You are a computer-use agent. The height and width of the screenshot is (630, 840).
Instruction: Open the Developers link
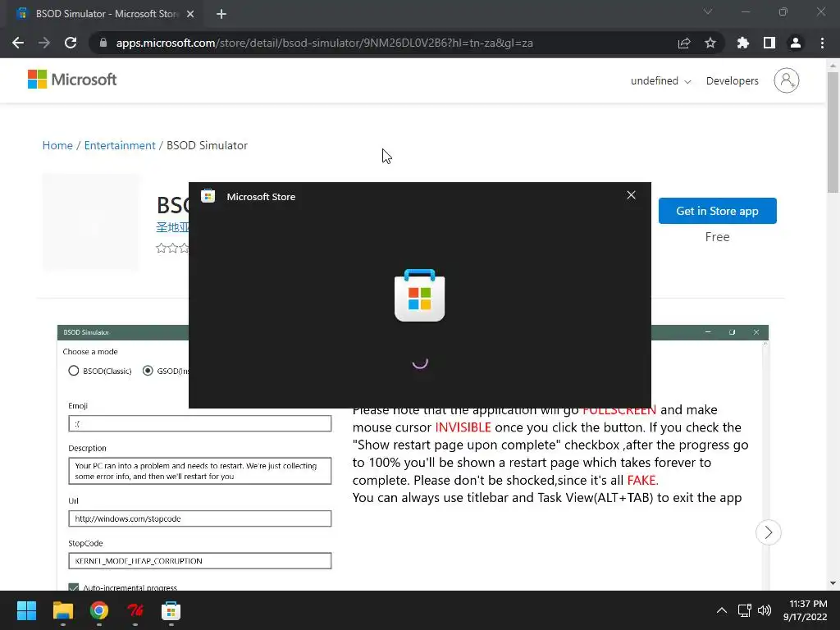[733, 81]
